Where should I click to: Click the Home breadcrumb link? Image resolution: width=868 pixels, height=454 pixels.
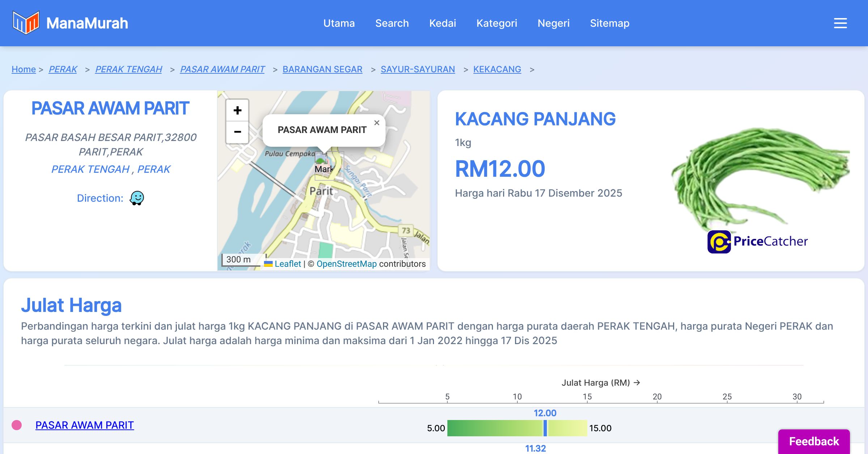coord(24,69)
